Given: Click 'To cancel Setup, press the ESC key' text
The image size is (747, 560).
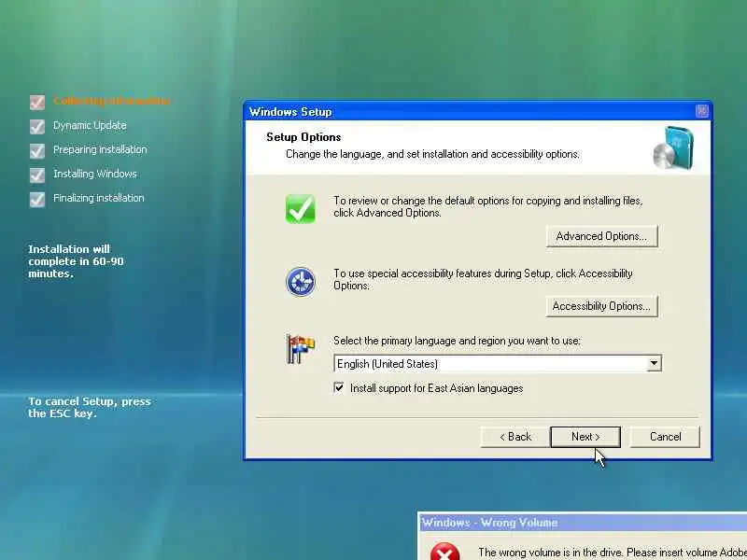Looking at the screenshot, I should coord(89,407).
